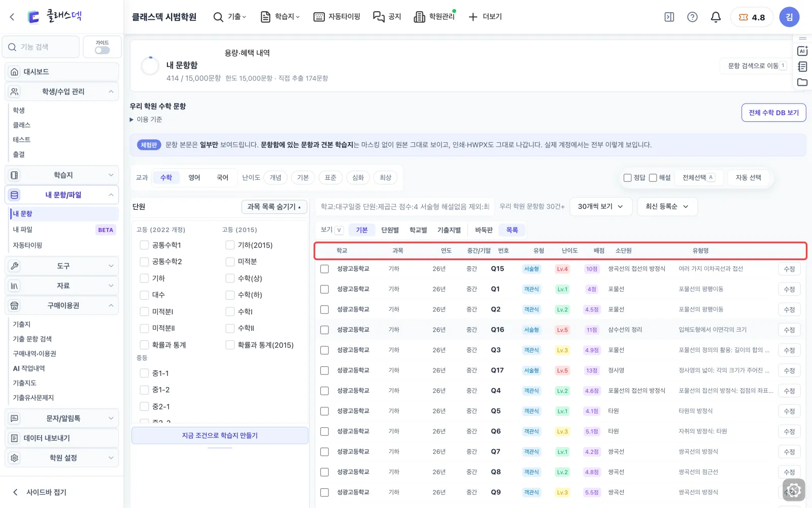The image size is (812, 508).
Task: Toggle the 가이드 switch
Action: [x=102, y=50]
